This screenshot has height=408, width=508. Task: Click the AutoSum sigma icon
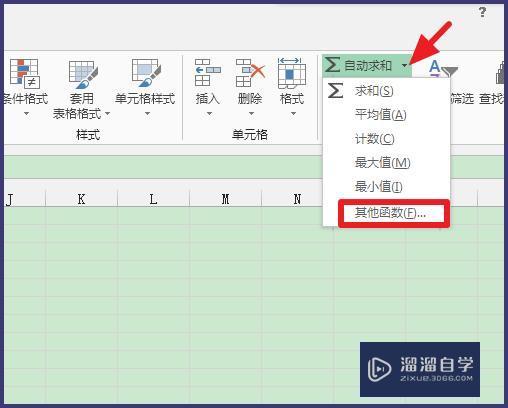333,65
